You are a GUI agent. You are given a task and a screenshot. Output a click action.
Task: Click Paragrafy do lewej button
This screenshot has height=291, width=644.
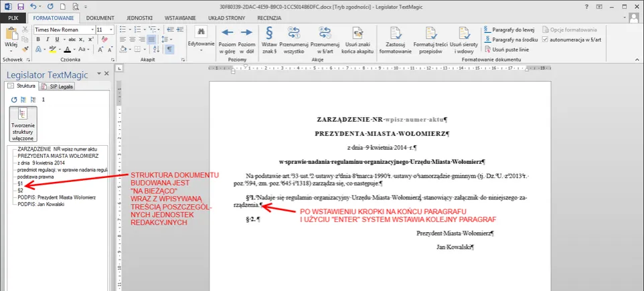[508, 30]
